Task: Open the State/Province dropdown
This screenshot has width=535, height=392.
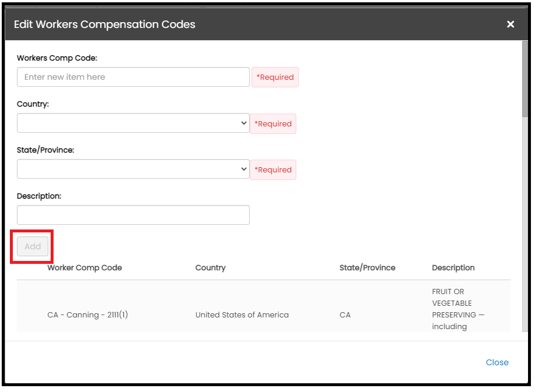Action: tap(133, 169)
